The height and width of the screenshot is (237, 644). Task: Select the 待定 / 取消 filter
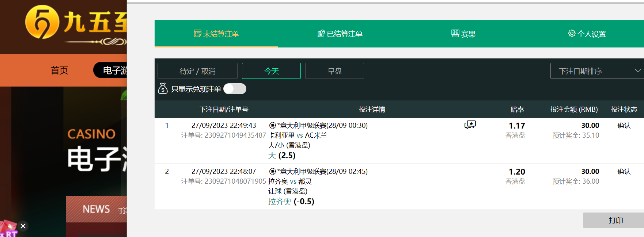point(197,71)
